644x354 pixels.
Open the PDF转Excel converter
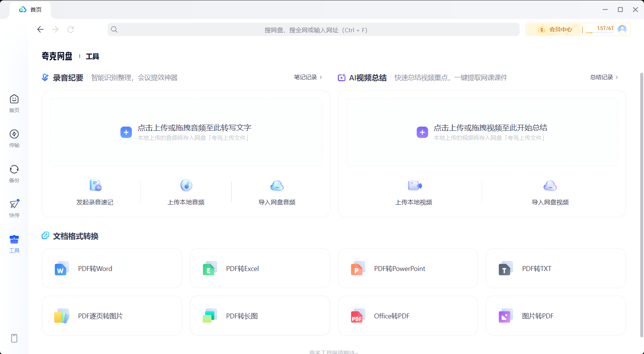260,268
